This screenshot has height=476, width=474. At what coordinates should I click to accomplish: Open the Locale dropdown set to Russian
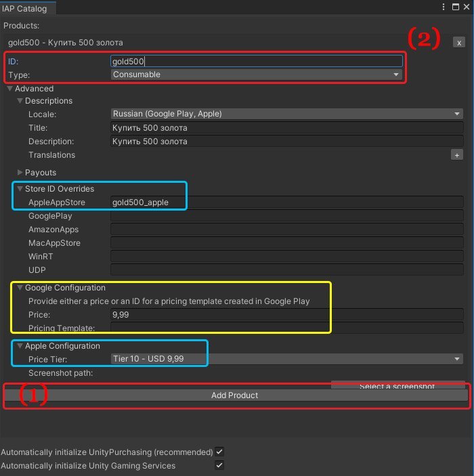coord(286,114)
